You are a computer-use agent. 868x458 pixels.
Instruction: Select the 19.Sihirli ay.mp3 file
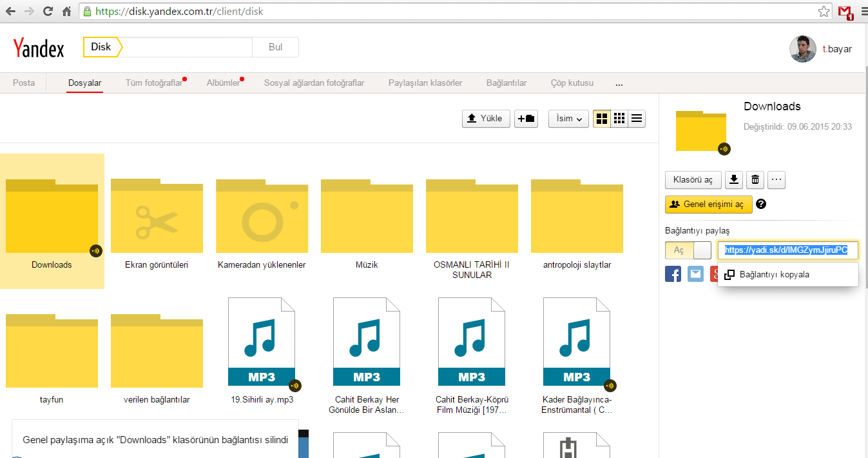tap(262, 352)
